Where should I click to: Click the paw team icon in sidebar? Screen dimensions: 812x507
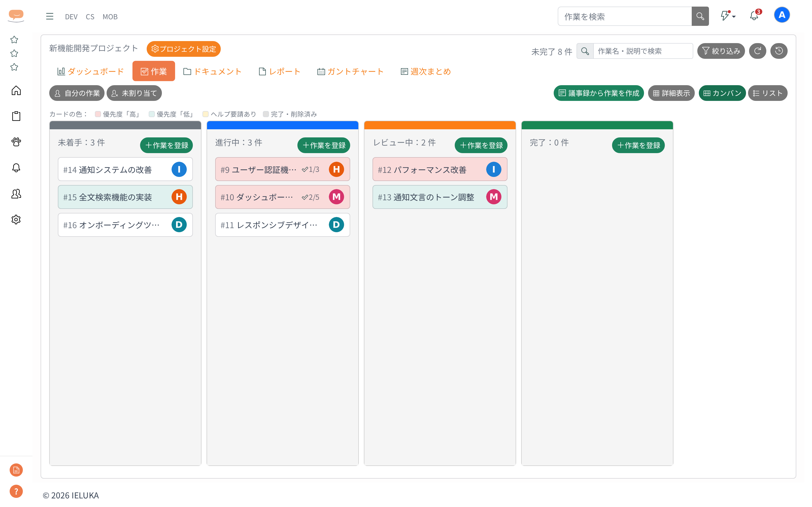click(16, 142)
